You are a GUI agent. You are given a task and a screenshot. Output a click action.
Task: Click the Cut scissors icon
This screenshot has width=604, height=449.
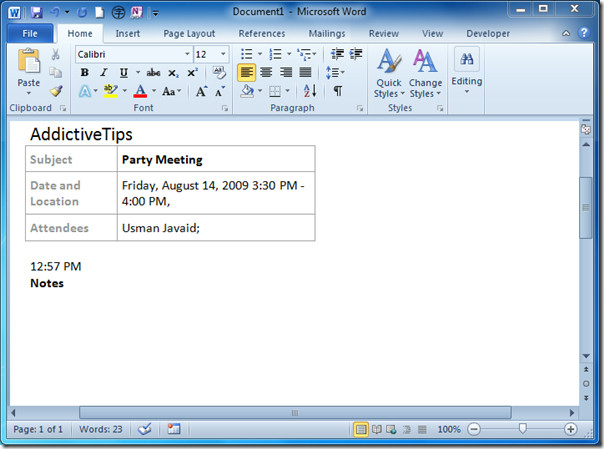pyautogui.click(x=56, y=54)
